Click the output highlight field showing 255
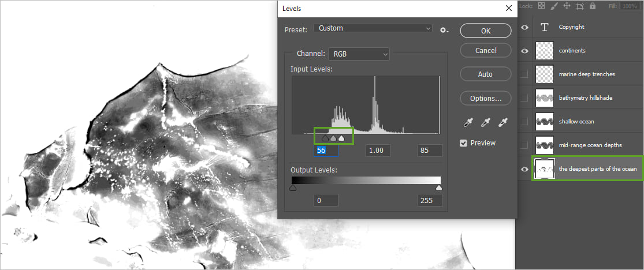 [x=430, y=201]
